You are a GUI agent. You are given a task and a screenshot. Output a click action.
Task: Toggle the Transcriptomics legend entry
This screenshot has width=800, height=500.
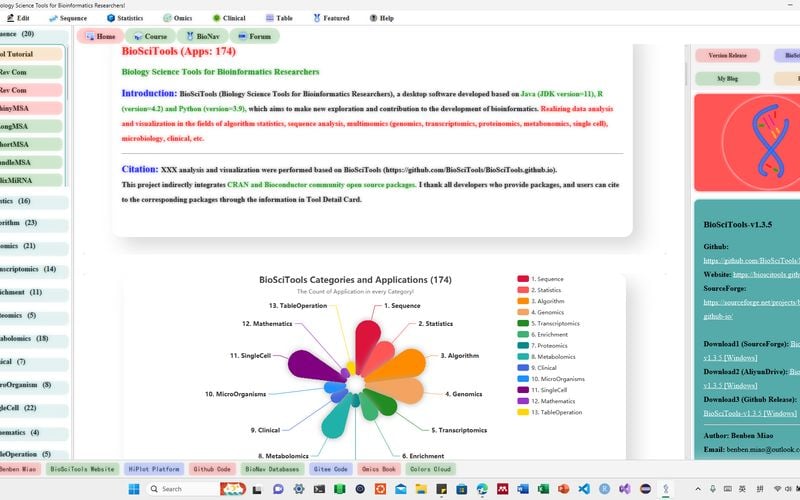[x=548, y=323]
